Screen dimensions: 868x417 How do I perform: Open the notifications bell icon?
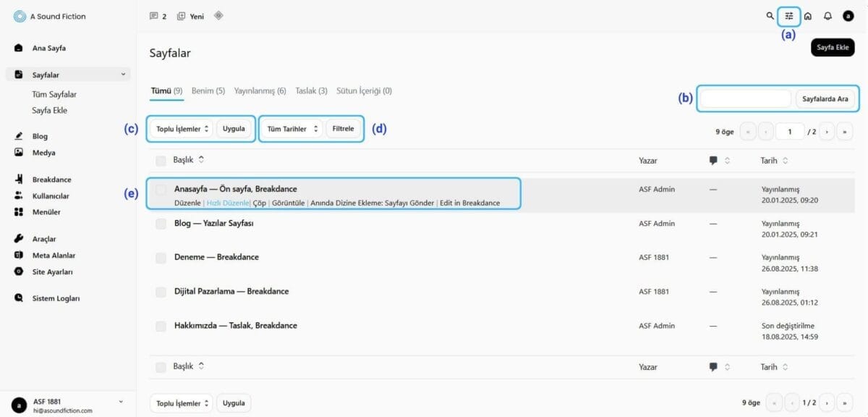pos(828,16)
